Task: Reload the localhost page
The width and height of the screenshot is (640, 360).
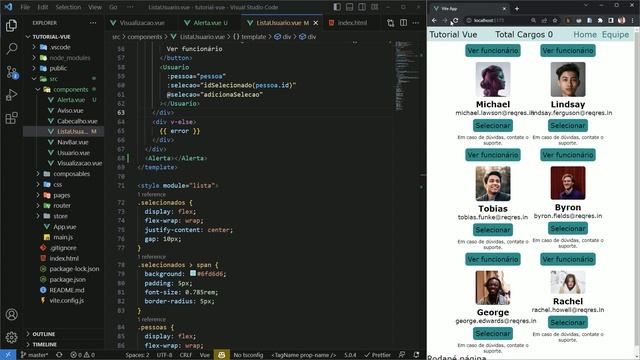Action: [456, 20]
